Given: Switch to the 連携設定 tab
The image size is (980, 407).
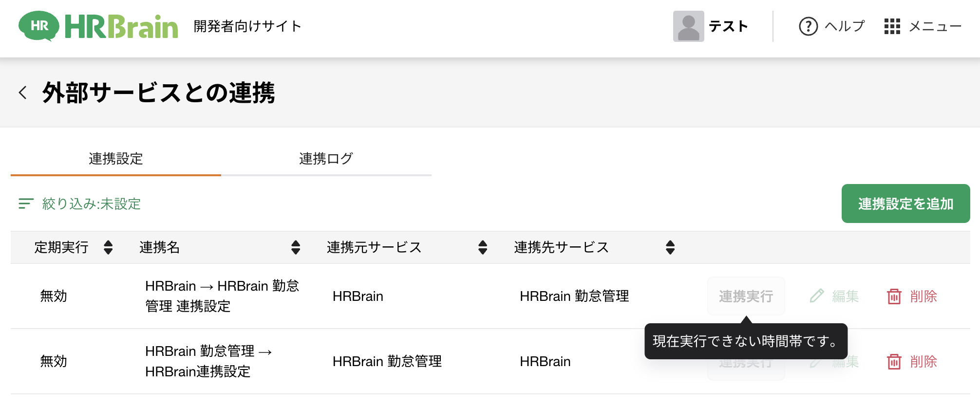Looking at the screenshot, I should click(x=116, y=159).
